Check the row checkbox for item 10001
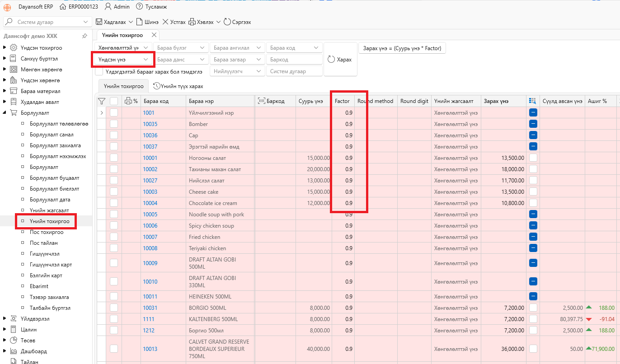The height and width of the screenshot is (364, 620). [114, 158]
